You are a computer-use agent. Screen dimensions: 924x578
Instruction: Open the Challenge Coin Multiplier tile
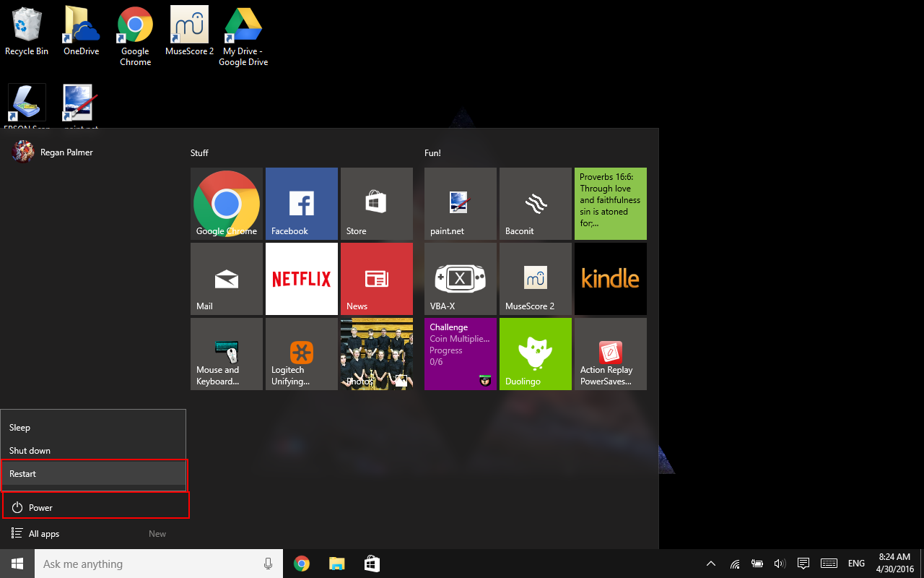tap(461, 354)
